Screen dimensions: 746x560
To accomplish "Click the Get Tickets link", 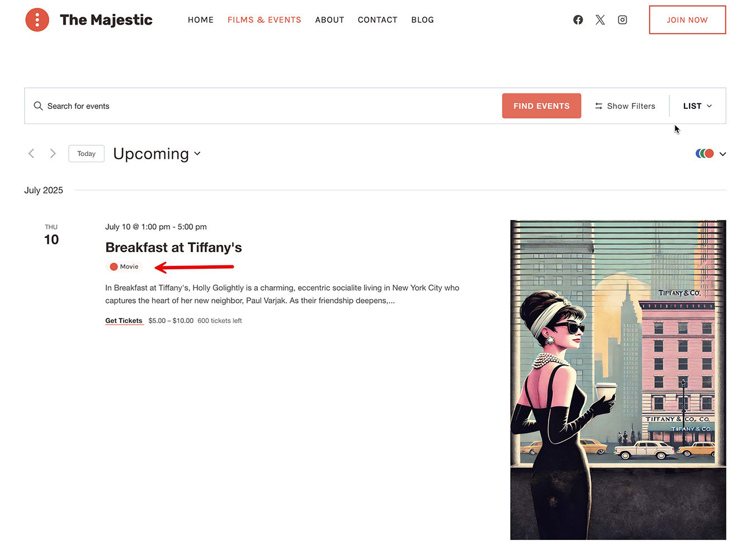I will 124,321.
